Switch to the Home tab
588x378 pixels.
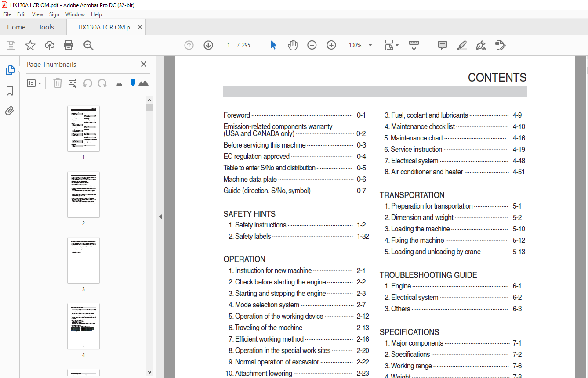click(x=16, y=27)
